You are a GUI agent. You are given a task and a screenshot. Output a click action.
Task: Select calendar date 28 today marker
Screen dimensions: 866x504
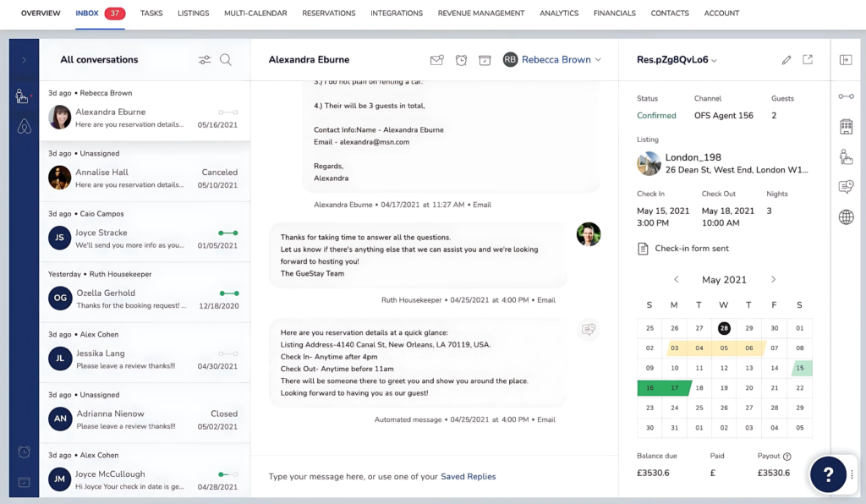coord(724,328)
